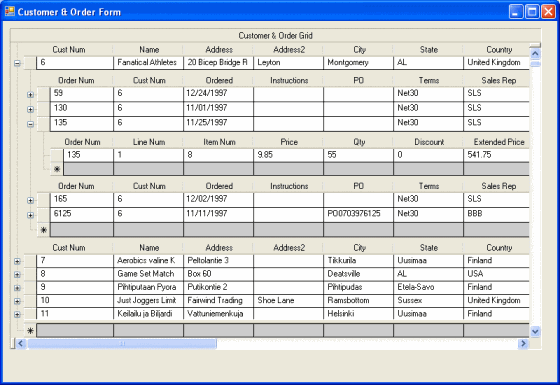Edit the PO0703976125 cell
The height and width of the screenshot is (385, 560).
(359, 214)
